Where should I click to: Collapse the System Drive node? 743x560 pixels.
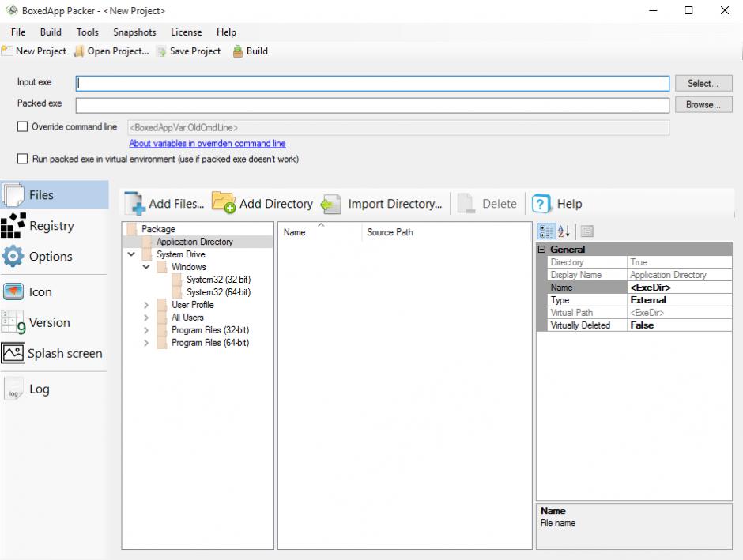131,254
